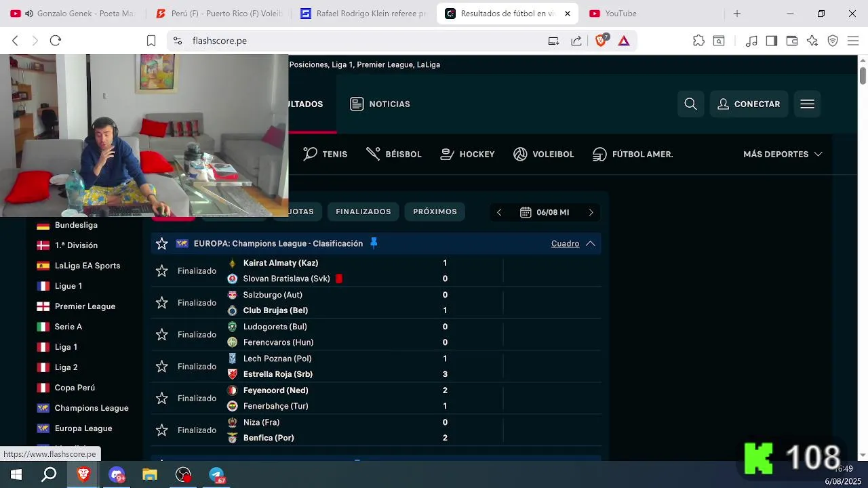
Task: Collapse the Champions League section chevron
Action: click(x=590, y=243)
